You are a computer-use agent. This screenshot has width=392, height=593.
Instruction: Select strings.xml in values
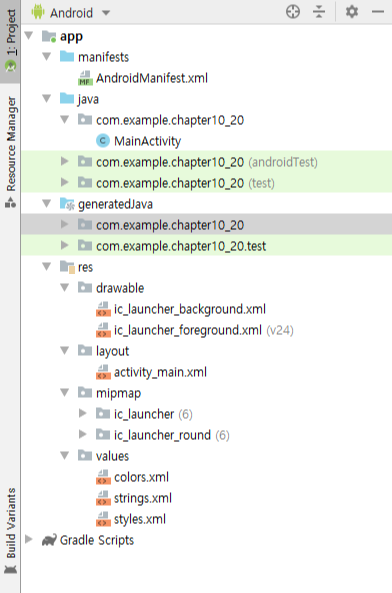[x=143, y=498]
